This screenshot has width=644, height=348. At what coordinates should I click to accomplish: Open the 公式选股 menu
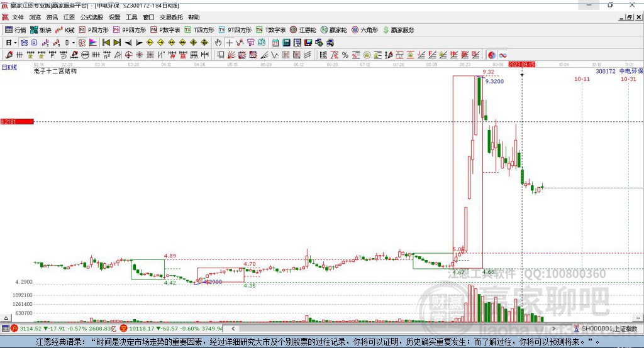(92, 17)
